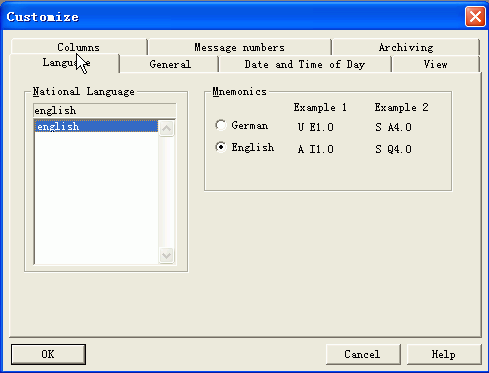The image size is (489, 373).
Task: Open Help for this dialog
Action: (444, 354)
